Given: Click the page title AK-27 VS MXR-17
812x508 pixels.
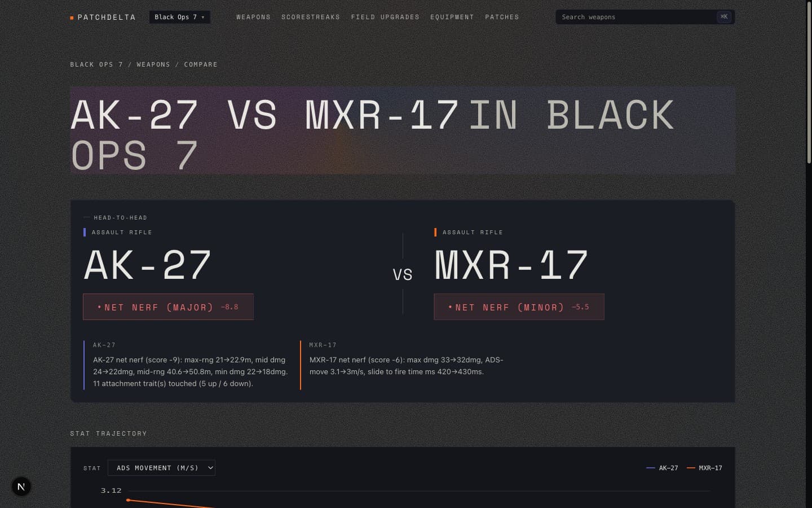Looking at the screenshot, I should 265,115.
